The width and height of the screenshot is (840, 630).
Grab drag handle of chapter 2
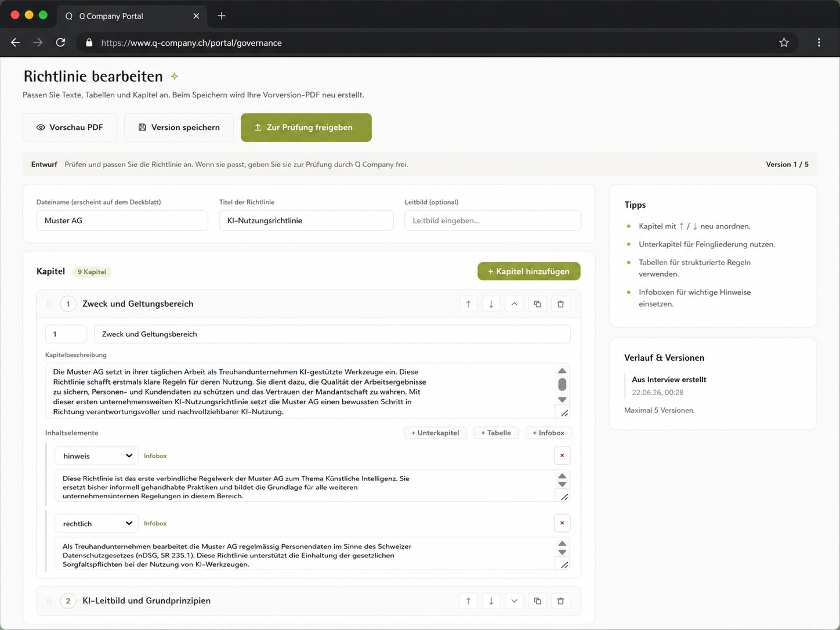point(49,601)
